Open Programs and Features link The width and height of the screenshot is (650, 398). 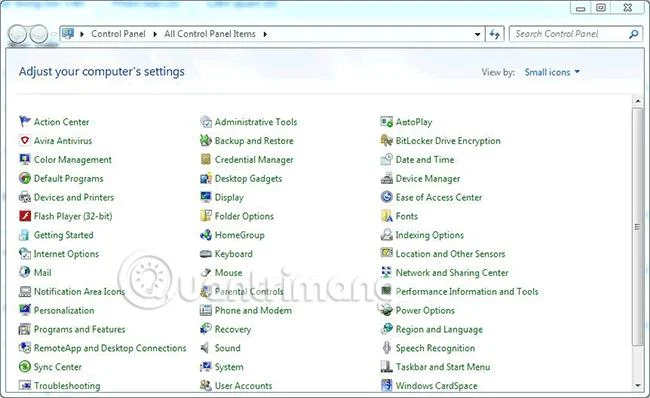[79, 329]
